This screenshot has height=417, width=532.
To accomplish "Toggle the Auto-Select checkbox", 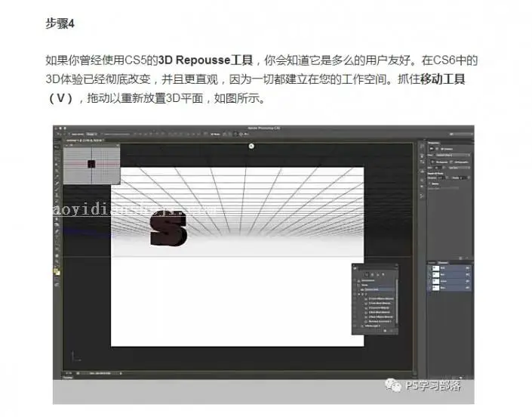I will click(69, 134).
